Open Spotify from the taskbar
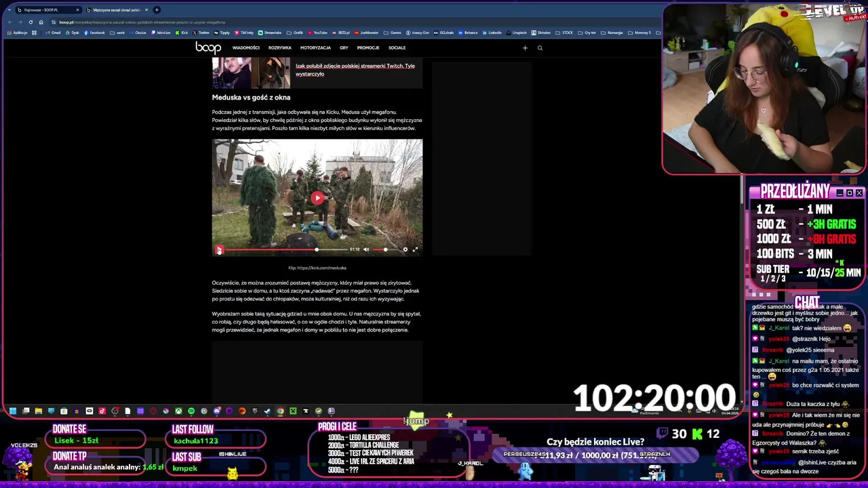This screenshot has height=488, width=868. (191, 411)
